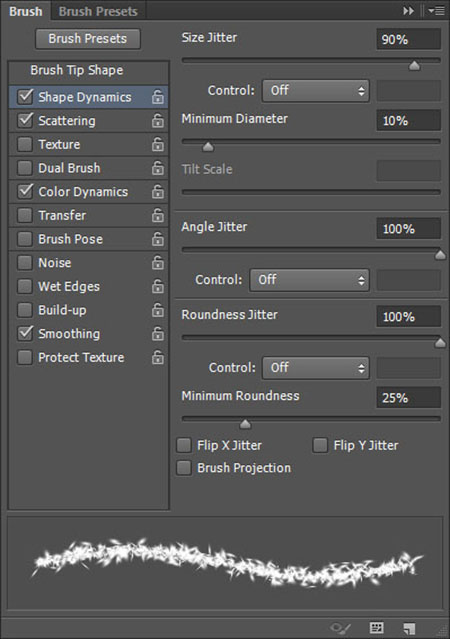Open the Transfer settings section
This screenshot has width=450, height=639.
(62, 215)
